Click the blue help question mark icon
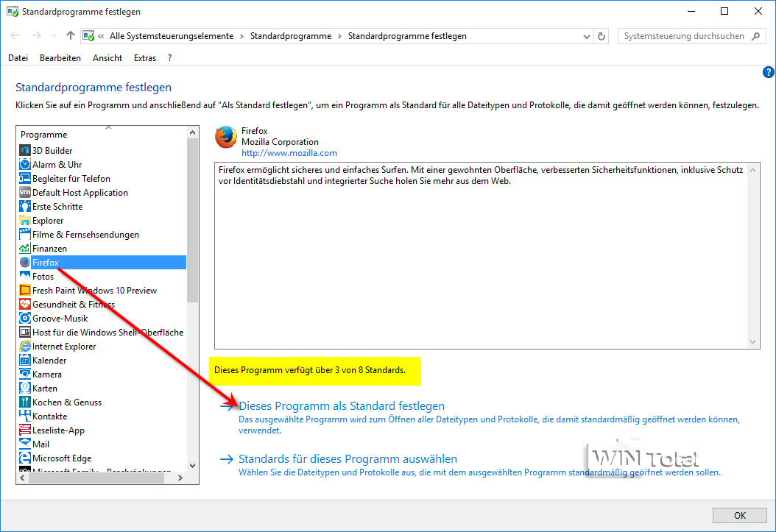This screenshot has width=776, height=532. 769,72
